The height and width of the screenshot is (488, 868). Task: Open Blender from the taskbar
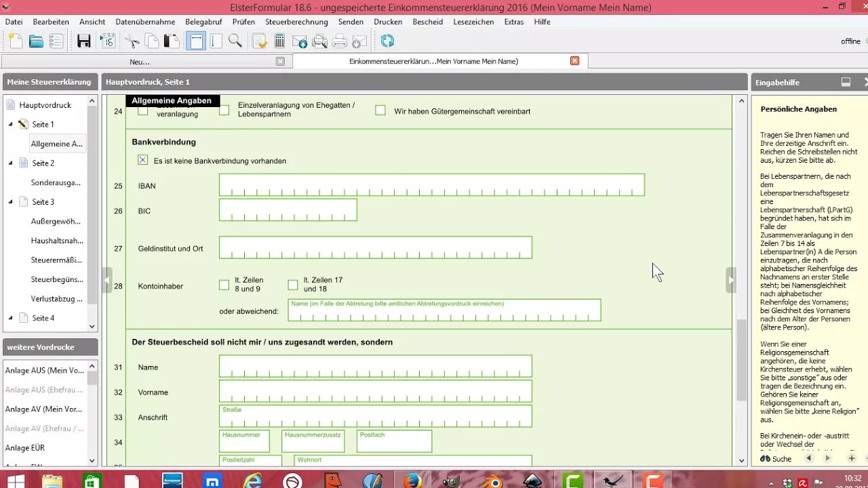point(492,480)
